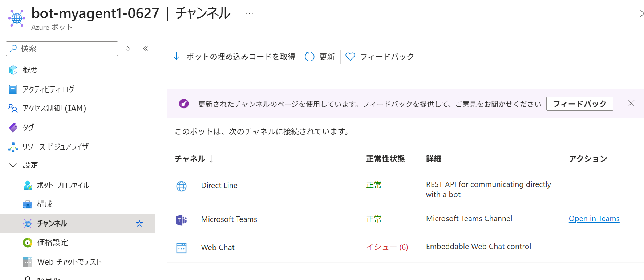
Task: Click the Web チャットでテスト icon
Action: coord(28,262)
